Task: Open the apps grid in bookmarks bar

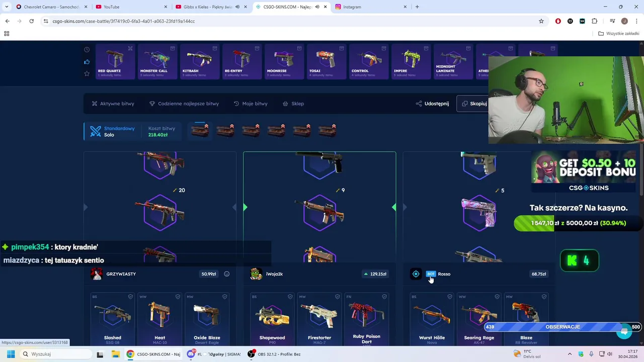Action: click(7, 34)
